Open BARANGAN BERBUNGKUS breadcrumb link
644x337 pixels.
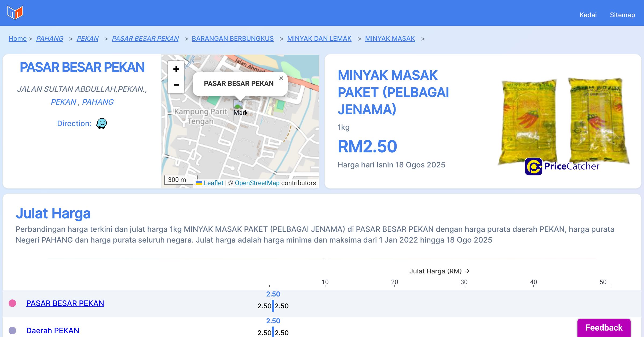click(233, 39)
